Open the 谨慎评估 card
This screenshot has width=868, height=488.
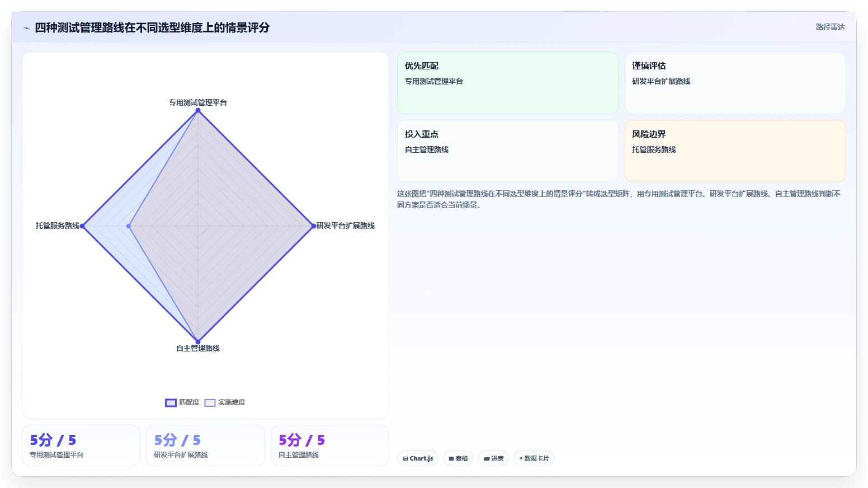[735, 83]
